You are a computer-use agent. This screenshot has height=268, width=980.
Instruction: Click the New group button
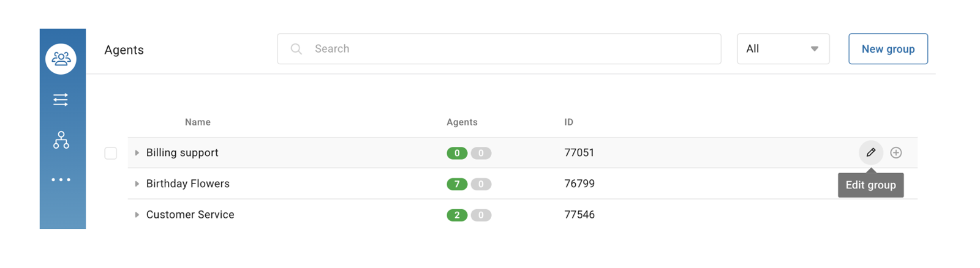[x=888, y=49]
